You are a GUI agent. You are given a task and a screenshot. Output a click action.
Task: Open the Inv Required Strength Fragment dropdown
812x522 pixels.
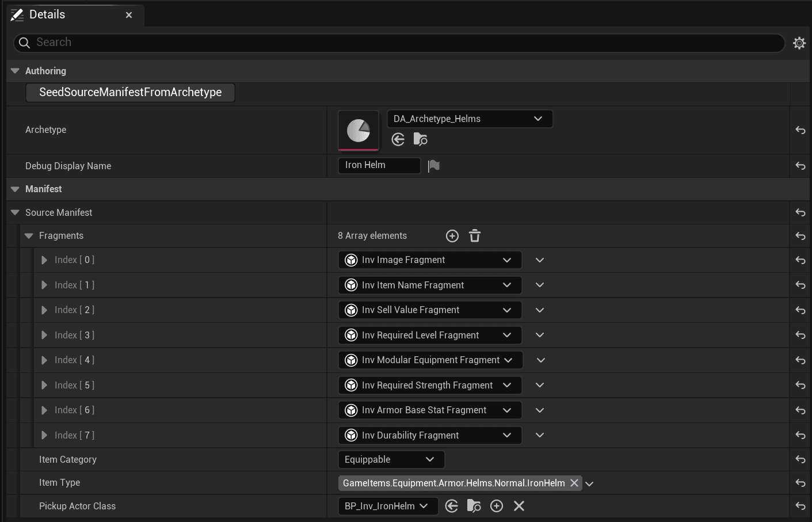coord(430,385)
